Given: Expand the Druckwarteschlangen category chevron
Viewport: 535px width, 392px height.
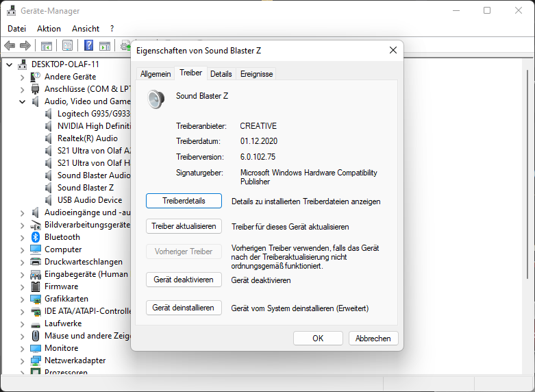Looking at the screenshot, I should [22, 262].
